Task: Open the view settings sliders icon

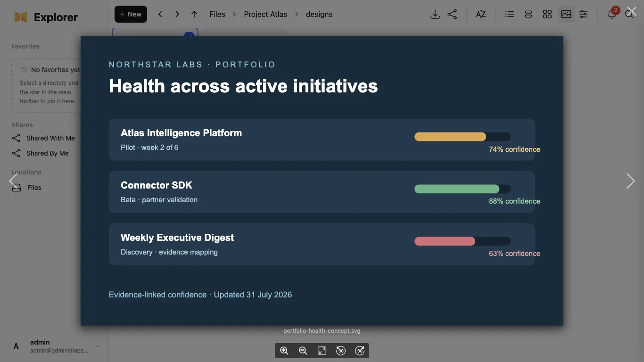Action: pos(583,14)
